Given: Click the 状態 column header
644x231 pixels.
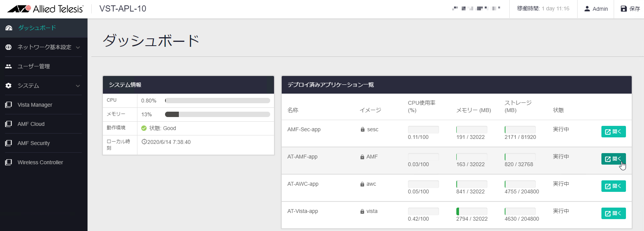Looking at the screenshot, I should [558, 111].
